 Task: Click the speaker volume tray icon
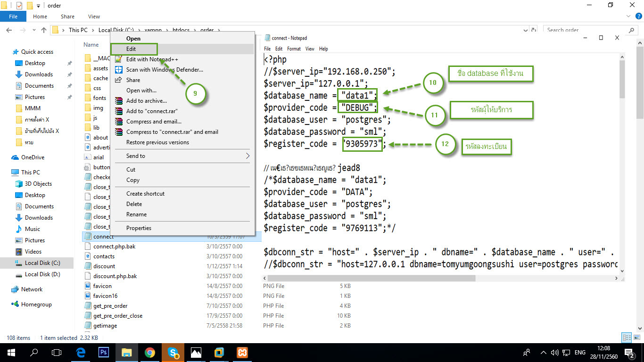point(554,352)
